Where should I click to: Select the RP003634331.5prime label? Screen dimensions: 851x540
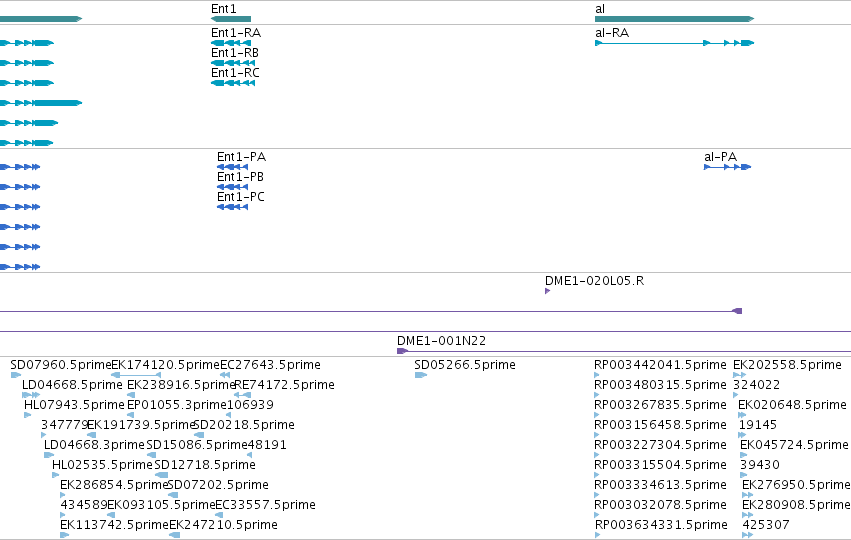tap(662, 525)
